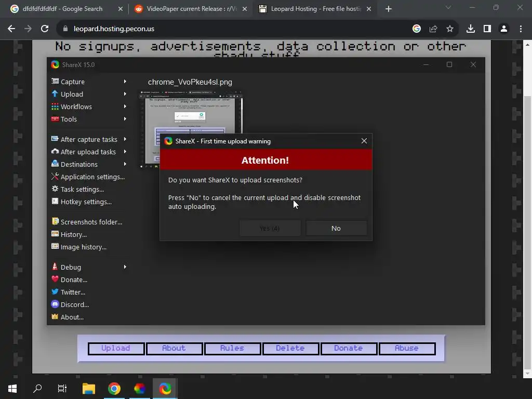Open Task View on the taskbar
Image resolution: width=532 pixels, height=399 pixels.
pyautogui.click(x=62, y=389)
